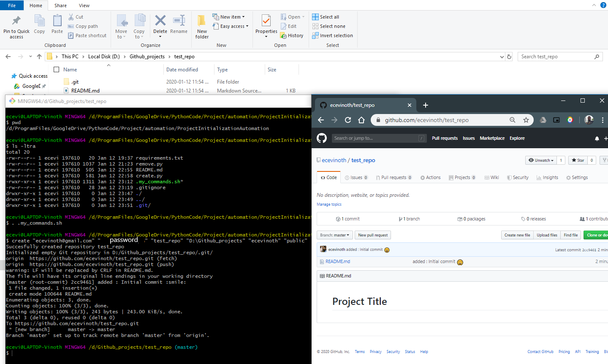Viewport: 608px width, 364px height.
Task: Click the History icon in Open group
Action: click(284, 35)
